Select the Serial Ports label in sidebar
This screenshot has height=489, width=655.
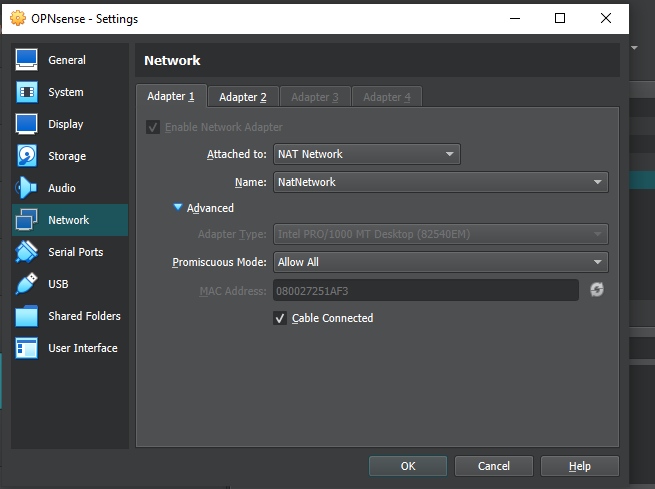coord(76,252)
